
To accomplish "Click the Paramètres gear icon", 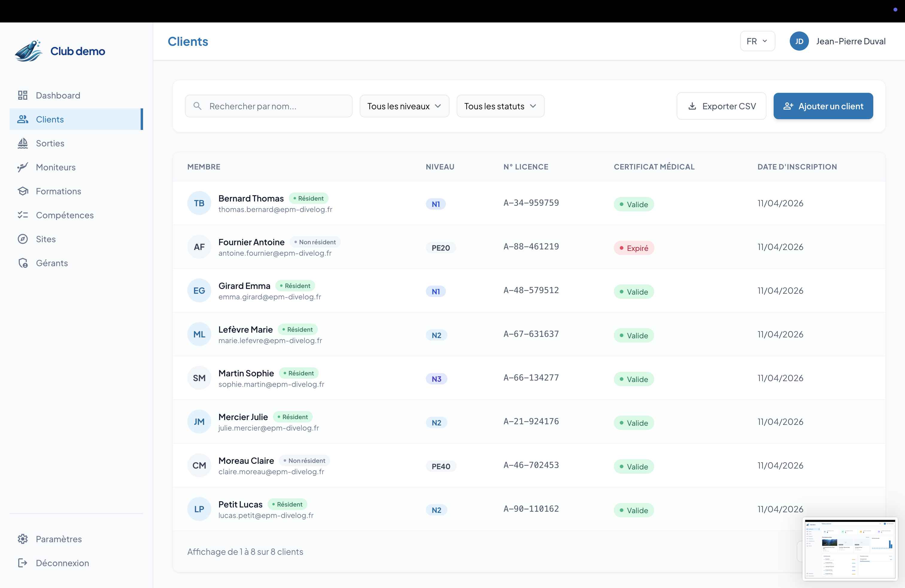I will [x=23, y=539].
